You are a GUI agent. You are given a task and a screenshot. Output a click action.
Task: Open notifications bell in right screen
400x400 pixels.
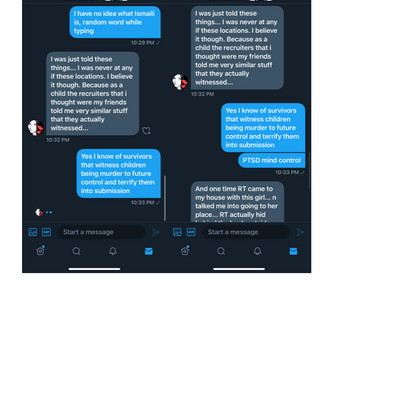tap(257, 251)
